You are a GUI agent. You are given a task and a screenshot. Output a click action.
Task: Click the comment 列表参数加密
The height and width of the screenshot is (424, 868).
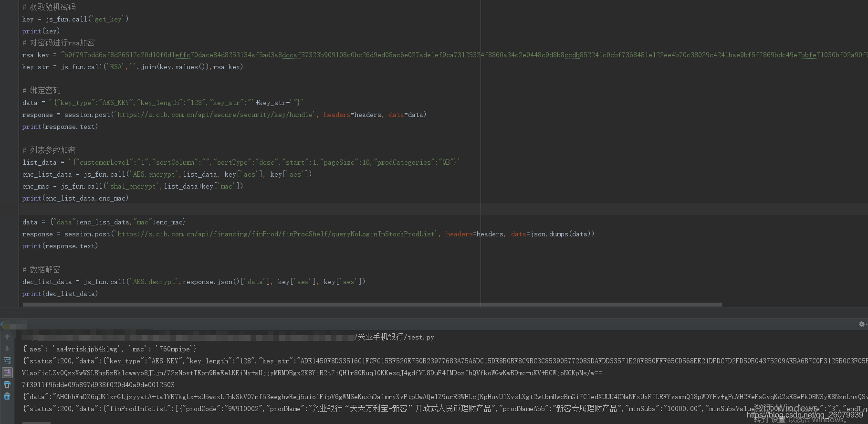[x=49, y=150]
